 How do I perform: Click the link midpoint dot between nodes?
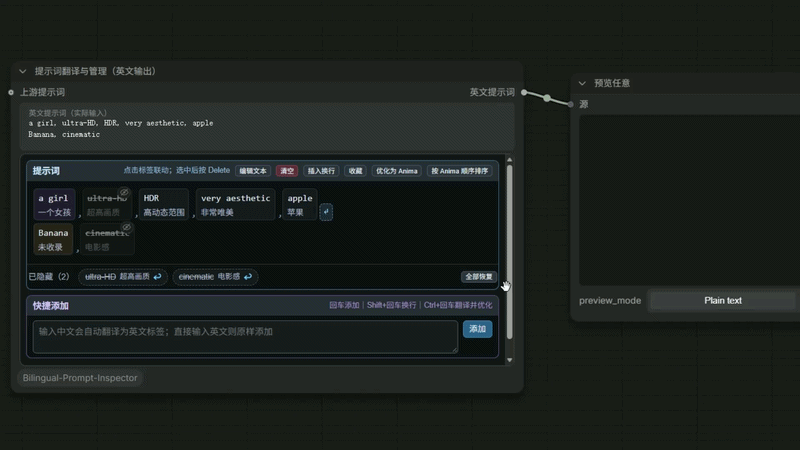coord(547,98)
